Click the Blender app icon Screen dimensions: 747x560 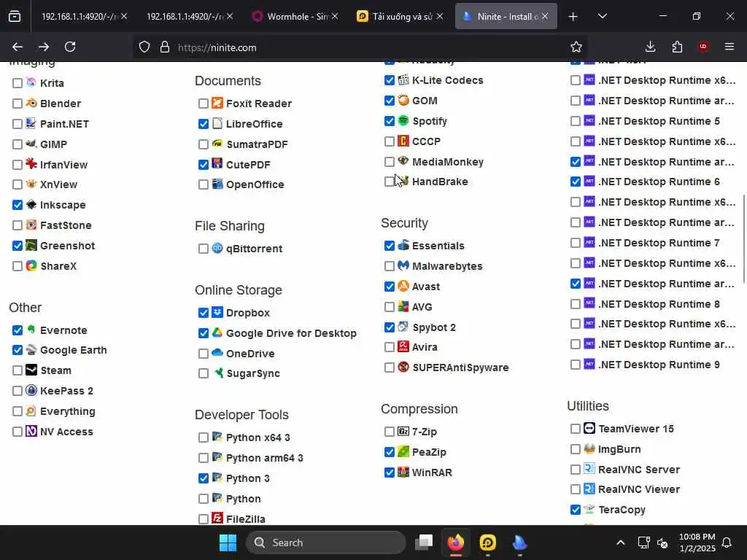tap(31, 103)
